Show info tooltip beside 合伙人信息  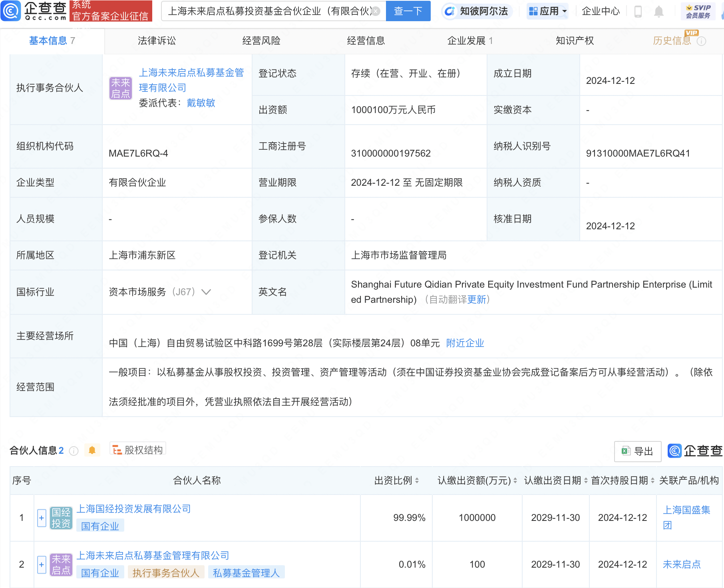(74, 451)
